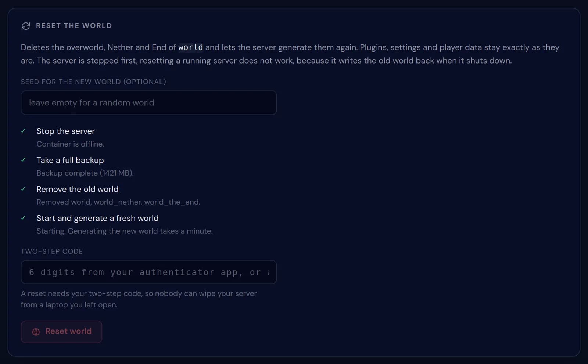The width and height of the screenshot is (588, 364).
Task: Click the globe icon in the Reset world button
Action: (x=36, y=332)
